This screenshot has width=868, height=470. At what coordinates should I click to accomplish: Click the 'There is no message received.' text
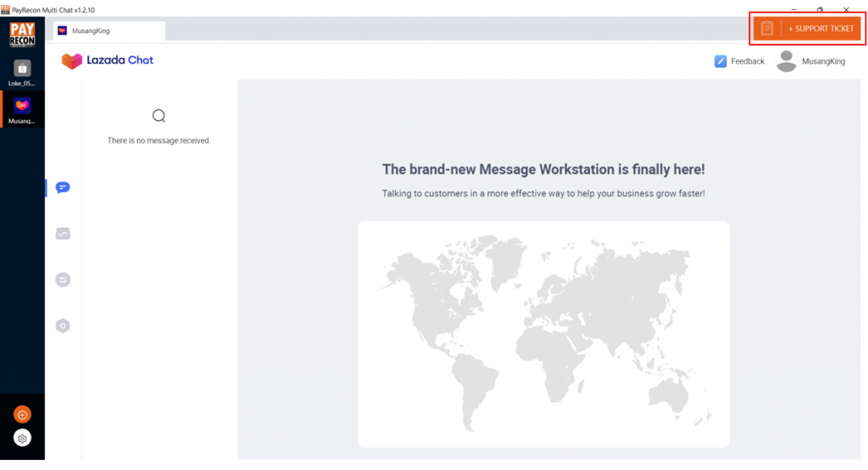click(159, 141)
